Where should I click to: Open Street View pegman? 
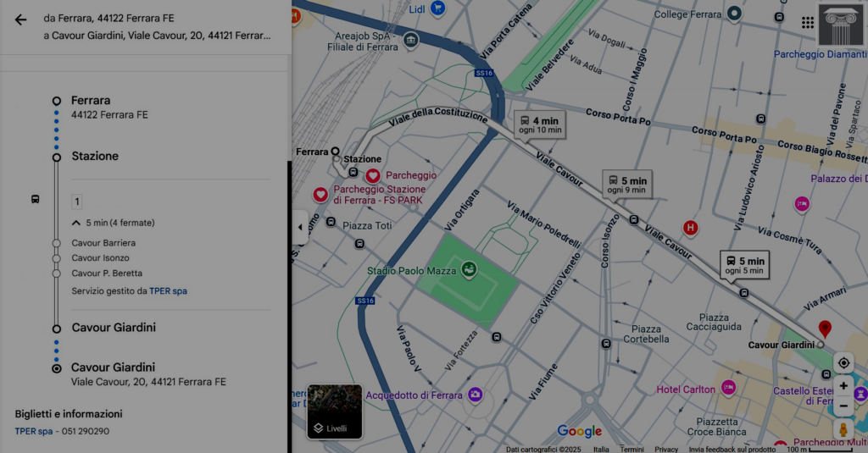click(843, 430)
